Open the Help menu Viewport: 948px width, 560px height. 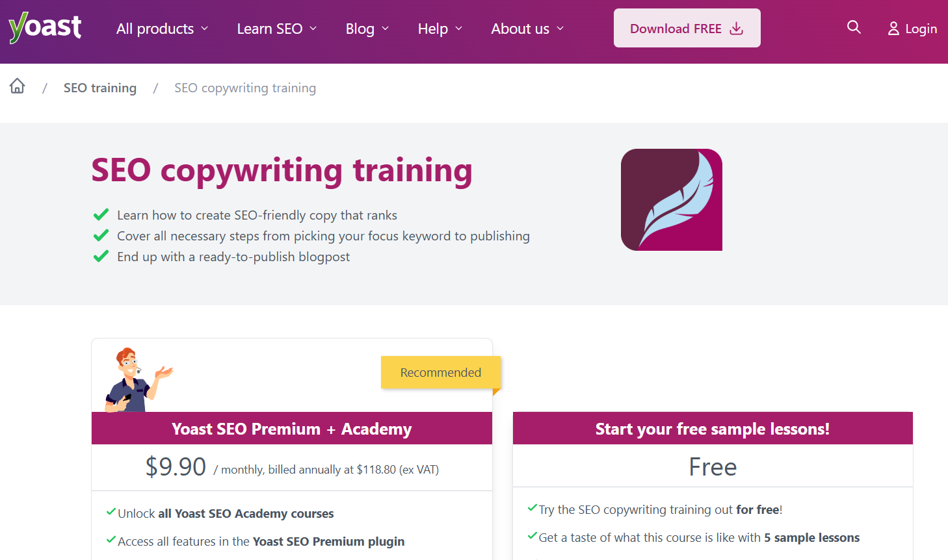click(433, 29)
